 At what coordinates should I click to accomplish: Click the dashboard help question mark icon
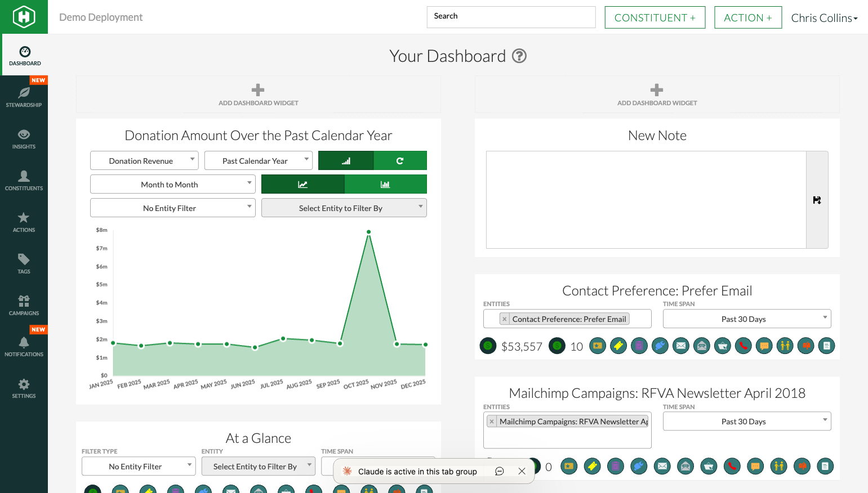(519, 56)
